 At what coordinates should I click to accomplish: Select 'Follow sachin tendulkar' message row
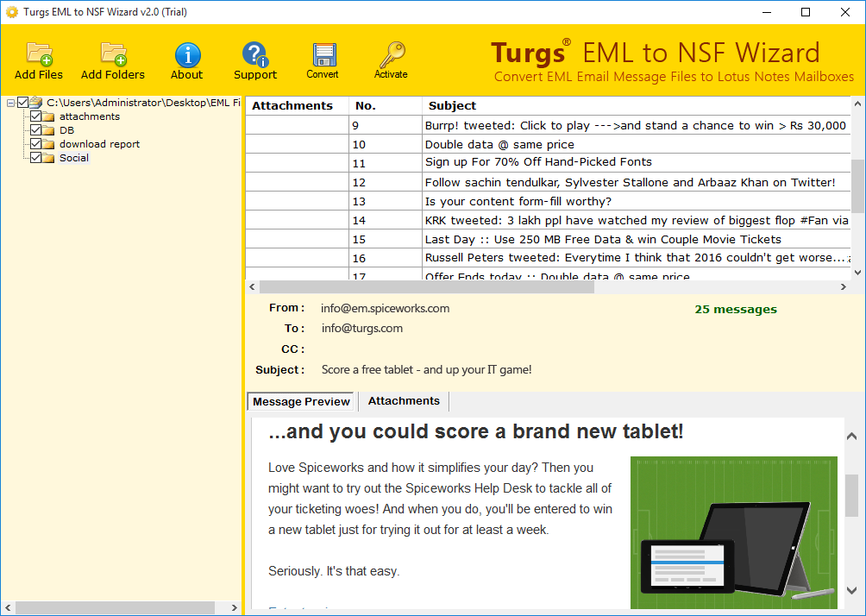(548, 182)
